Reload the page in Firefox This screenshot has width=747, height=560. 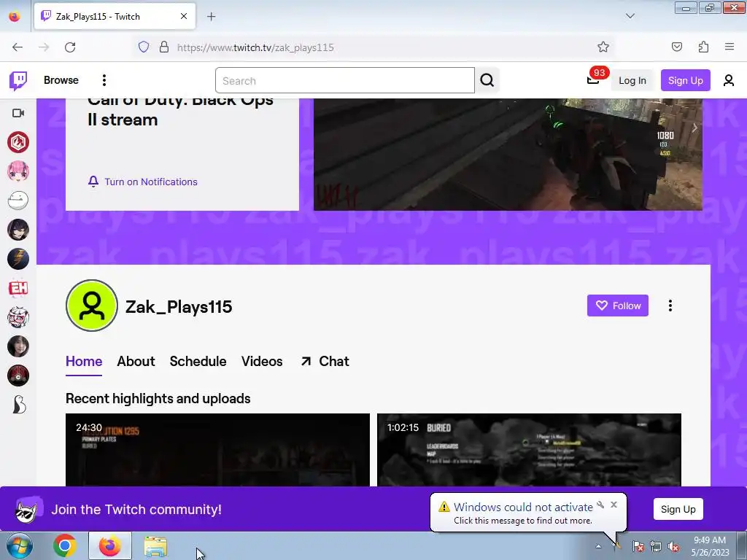[x=70, y=47]
